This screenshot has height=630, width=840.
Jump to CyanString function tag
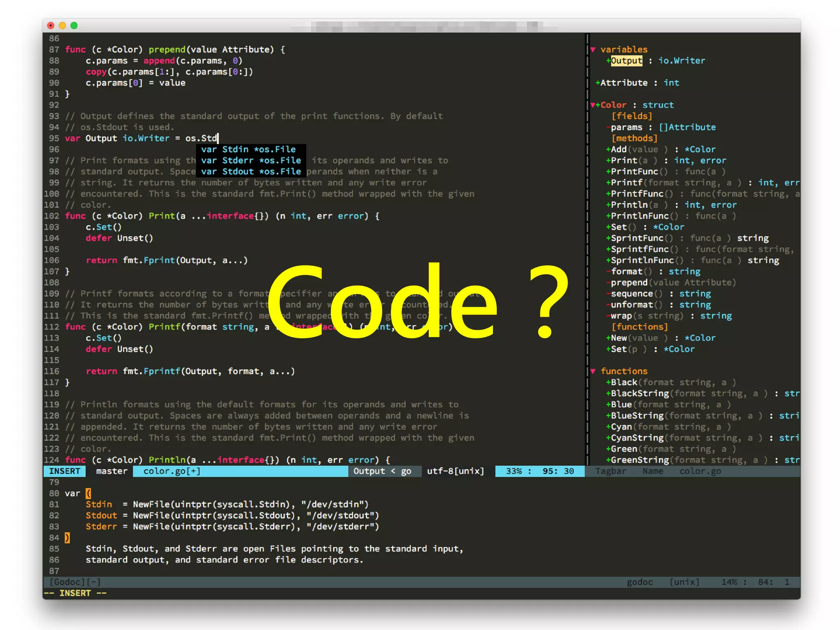tap(703, 438)
